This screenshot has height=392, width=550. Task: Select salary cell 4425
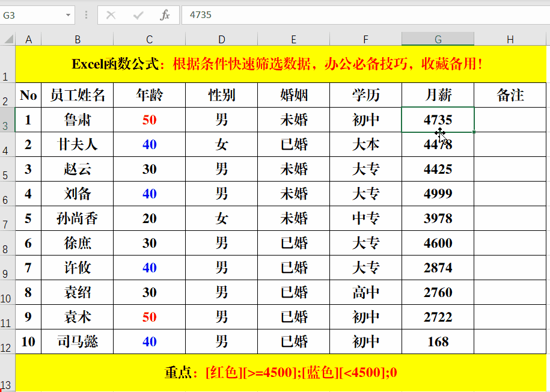[438, 169]
